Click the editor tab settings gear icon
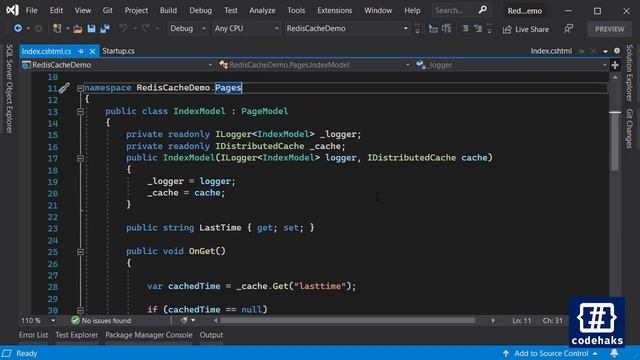 tap(617, 51)
